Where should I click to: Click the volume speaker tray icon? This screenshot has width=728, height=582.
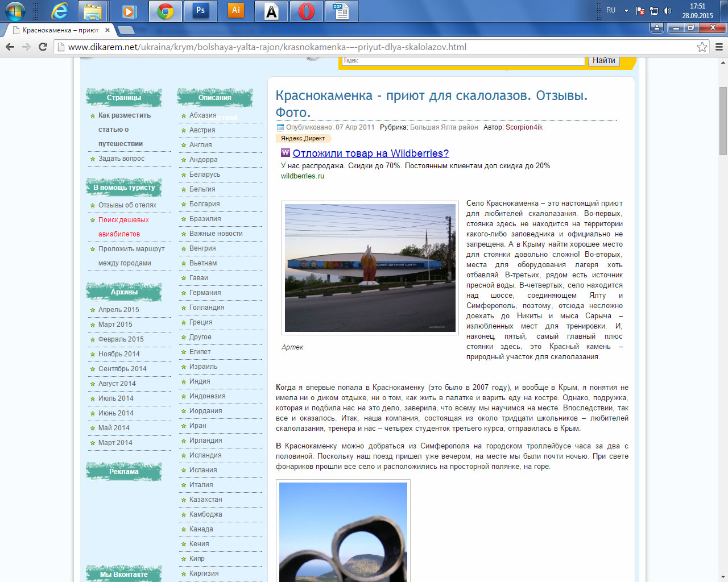tap(667, 11)
